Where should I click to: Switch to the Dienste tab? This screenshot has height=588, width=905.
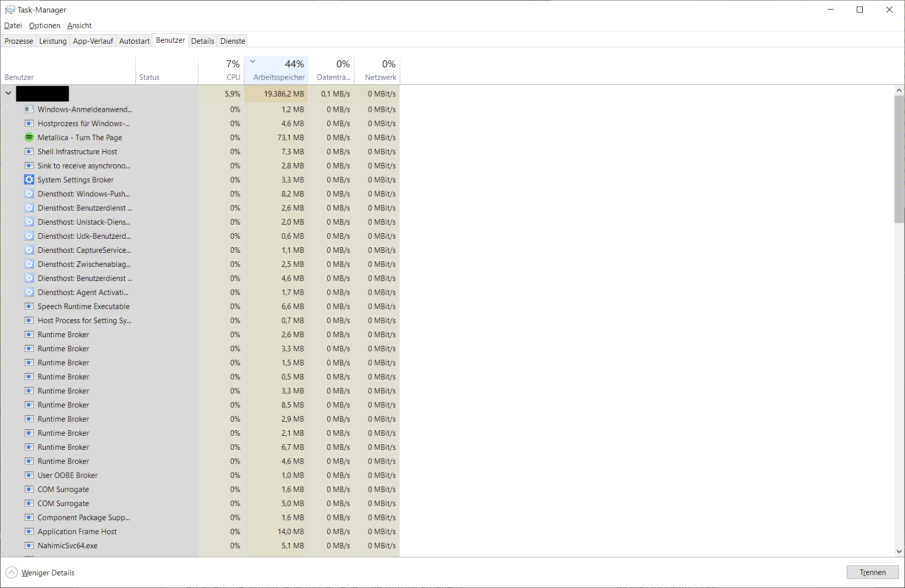point(233,41)
